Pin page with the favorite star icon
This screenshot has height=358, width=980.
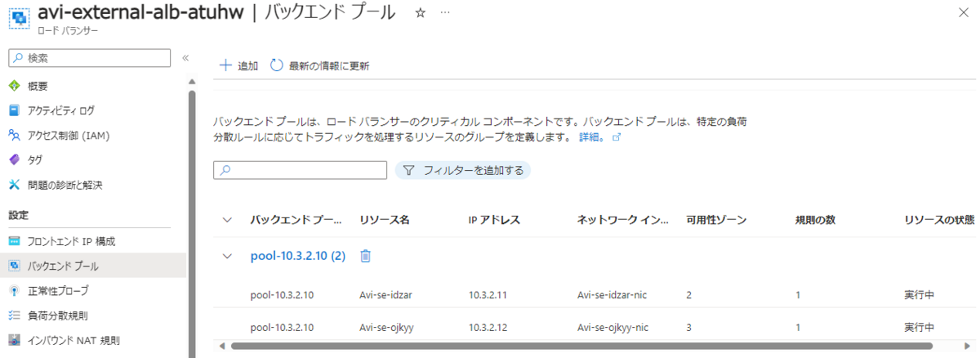[x=420, y=12]
